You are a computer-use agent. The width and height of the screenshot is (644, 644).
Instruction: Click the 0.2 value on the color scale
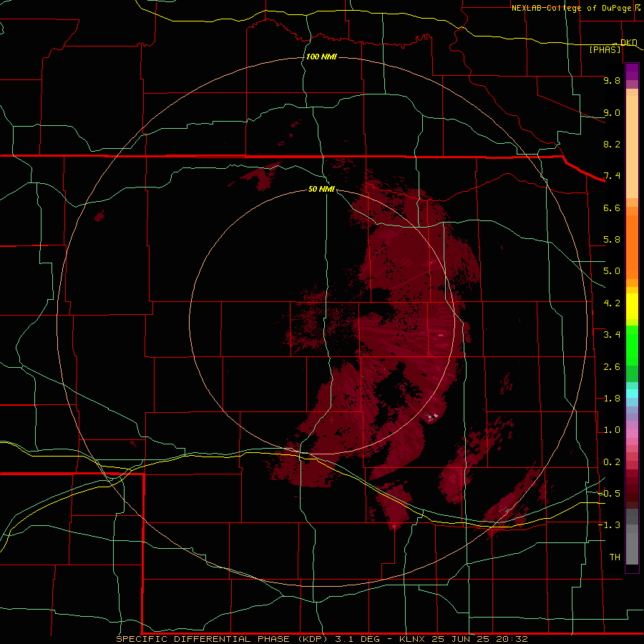612,462
